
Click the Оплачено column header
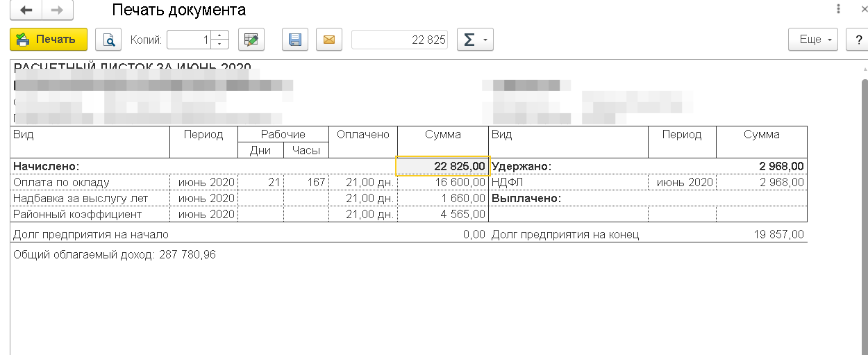(x=362, y=135)
